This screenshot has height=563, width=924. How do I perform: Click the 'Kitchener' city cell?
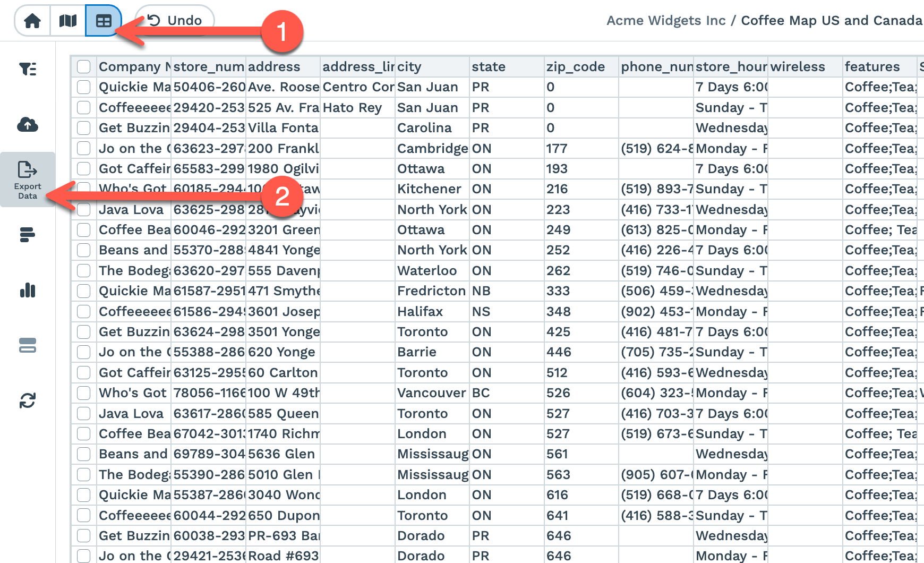432,189
